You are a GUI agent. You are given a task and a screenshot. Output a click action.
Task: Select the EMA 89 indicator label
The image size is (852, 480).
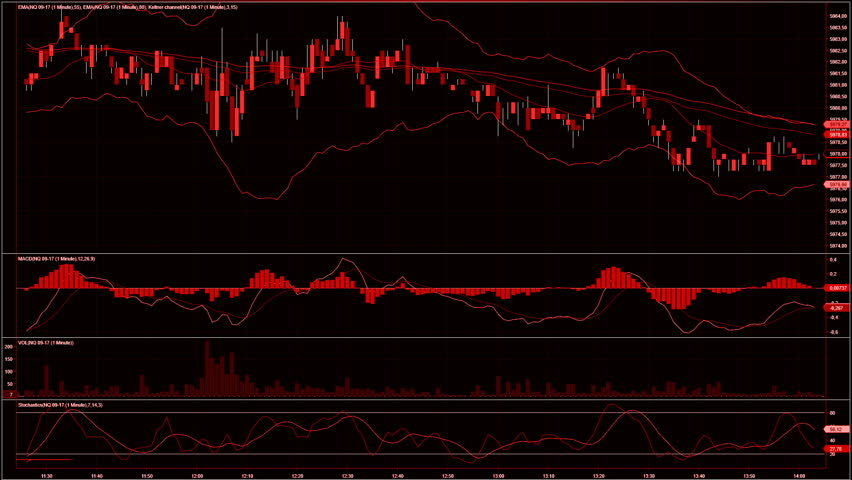(121, 7)
